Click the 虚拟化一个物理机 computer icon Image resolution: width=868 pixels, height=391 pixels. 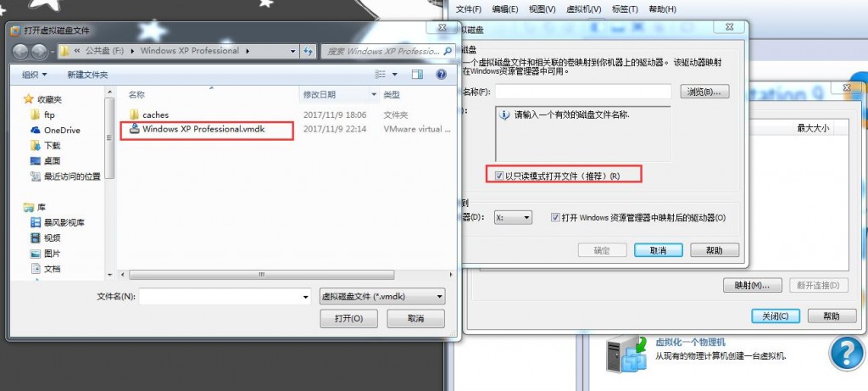coord(626,353)
